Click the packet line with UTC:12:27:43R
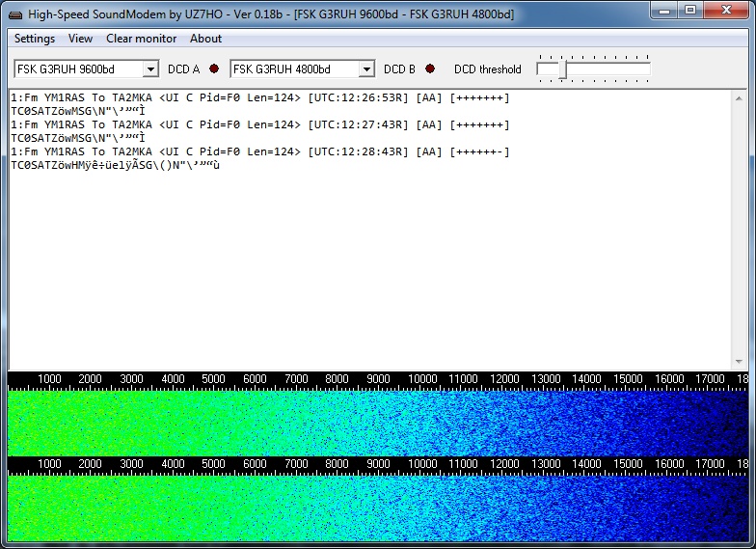The width and height of the screenshot is (756, 549). click(x=260, y=125)
